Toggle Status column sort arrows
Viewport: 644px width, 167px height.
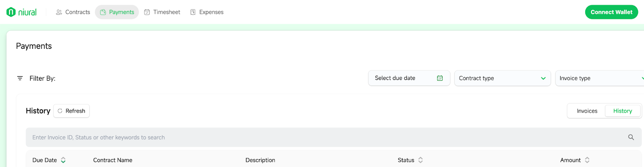421,160
